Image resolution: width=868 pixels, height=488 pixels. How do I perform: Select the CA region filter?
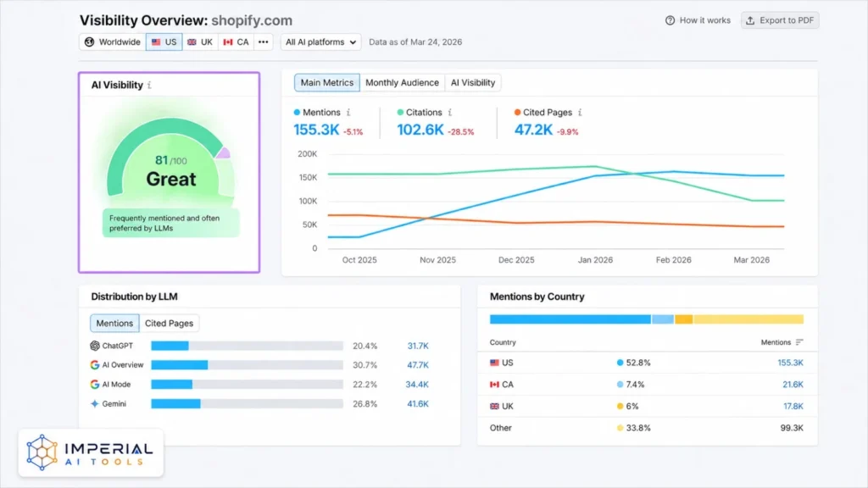(236, 42)
